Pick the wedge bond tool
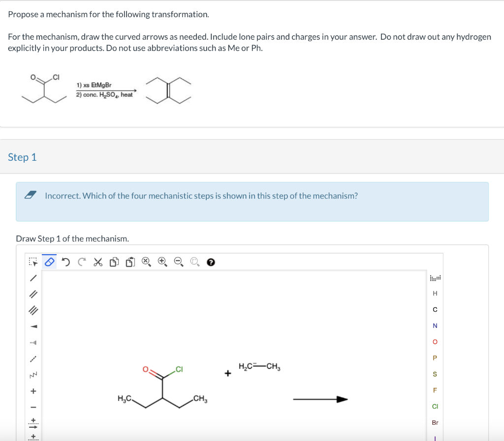 [33, 325]
